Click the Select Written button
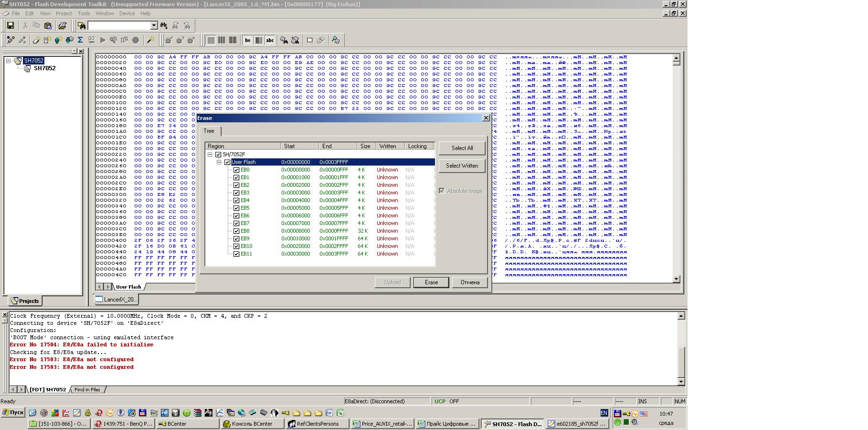The height and width of the screenshot is (430, 868). click(462, 166)
